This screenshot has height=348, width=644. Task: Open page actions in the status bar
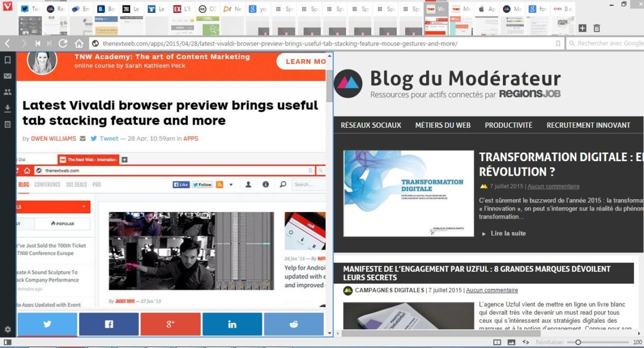coord(526,342)
